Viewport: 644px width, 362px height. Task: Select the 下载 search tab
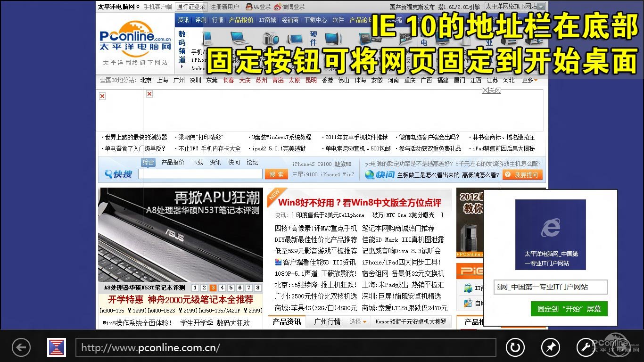tap(197, 162)
